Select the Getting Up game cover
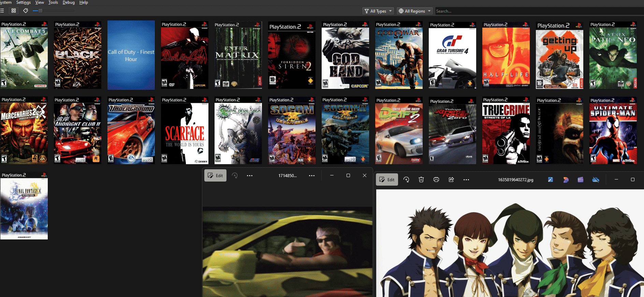 (x=559, y=55)
